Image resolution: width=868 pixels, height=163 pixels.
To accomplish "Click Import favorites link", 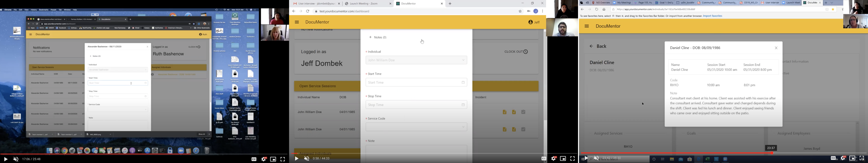I will coord(712,16).
